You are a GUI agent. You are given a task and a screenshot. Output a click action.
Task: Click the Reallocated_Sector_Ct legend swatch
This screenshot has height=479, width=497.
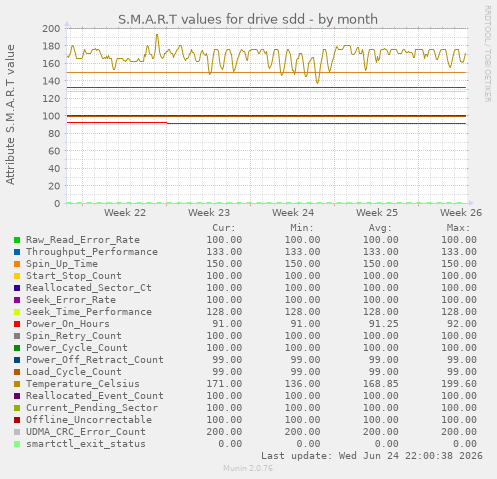coord(17,288)
